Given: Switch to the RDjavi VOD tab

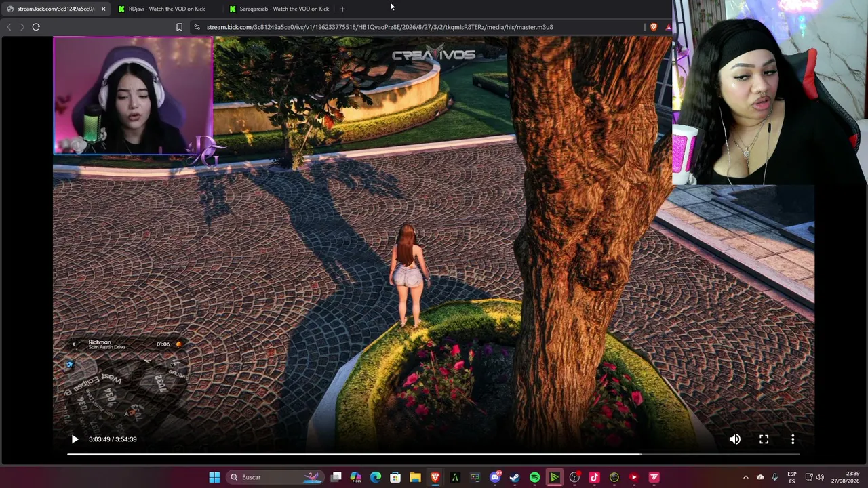Looking at the screenshot, I should click(x=166, y=9).
